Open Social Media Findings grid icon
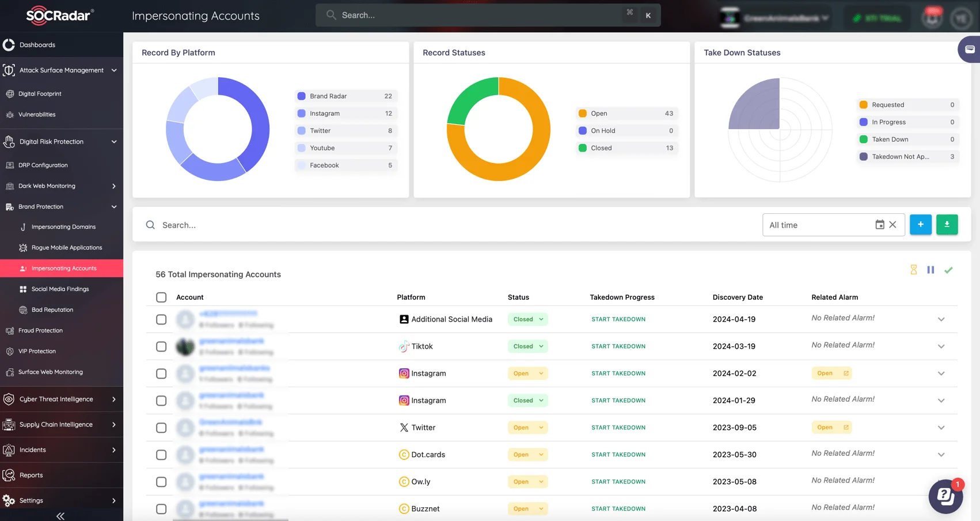Viewport: 980px width, 521px height. click(23, 289)
